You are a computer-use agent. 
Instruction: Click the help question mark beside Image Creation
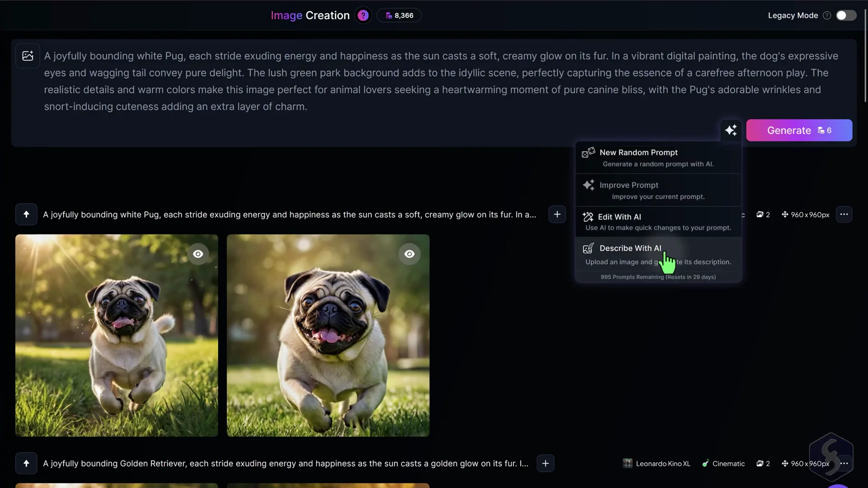[363, 15]
